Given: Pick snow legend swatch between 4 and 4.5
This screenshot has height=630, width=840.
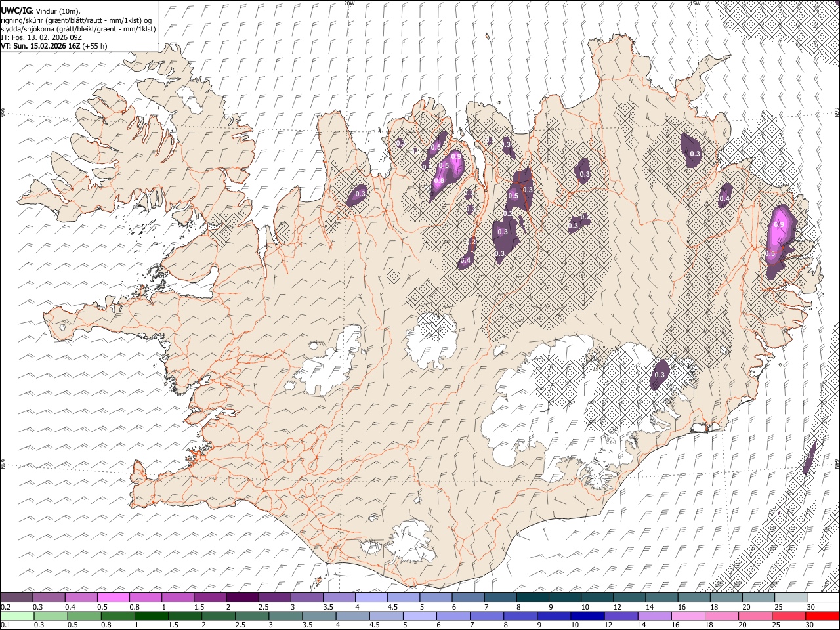Looking at the screenshot, I should (x=371, y=598).
